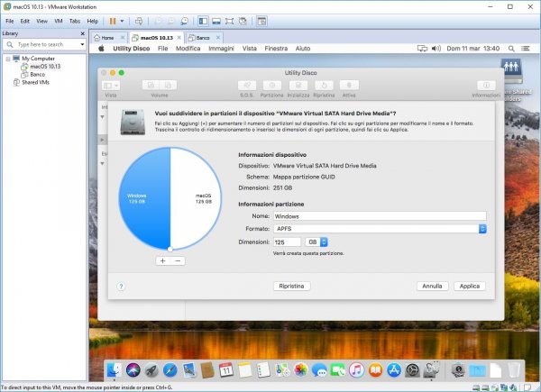This screenshot has height=392, width=541.
Task: Click the Applica button
Action: click(470, 287)
